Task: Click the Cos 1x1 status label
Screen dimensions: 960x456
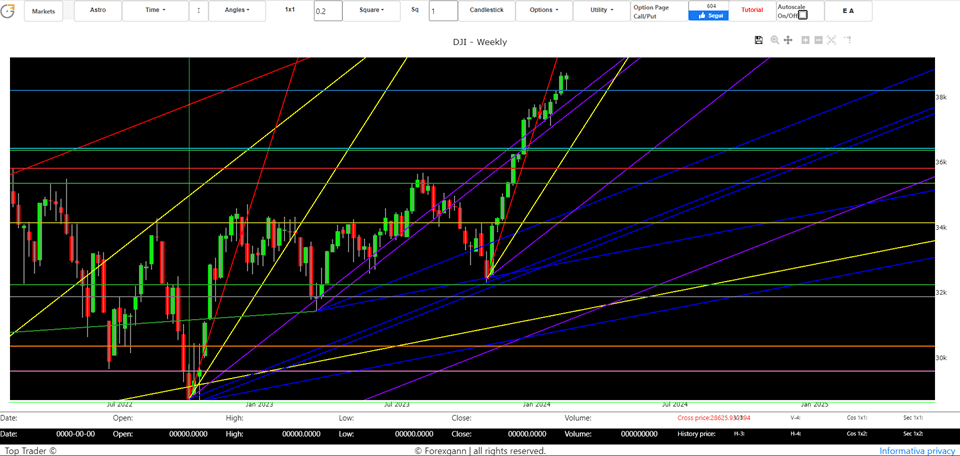Action: [857, 418]
